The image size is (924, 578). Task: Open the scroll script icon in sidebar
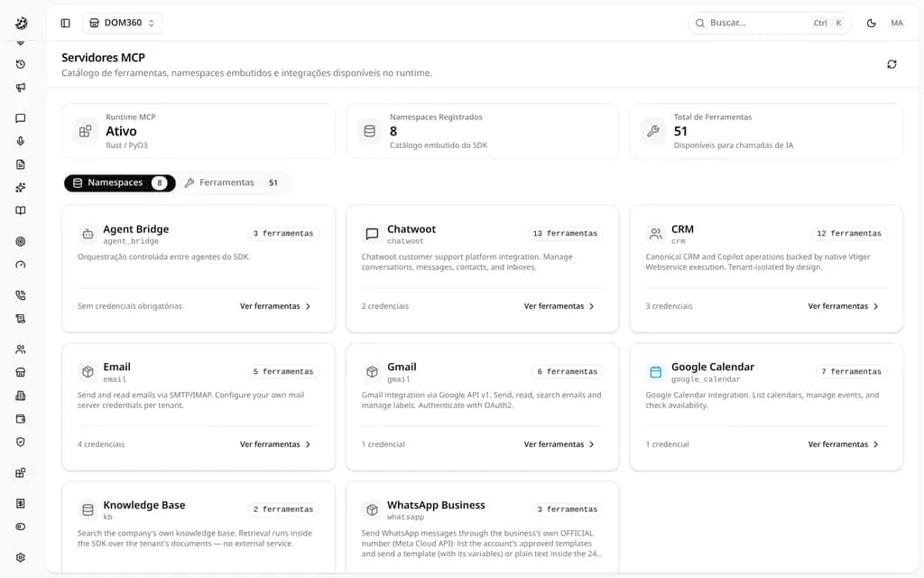21,319
